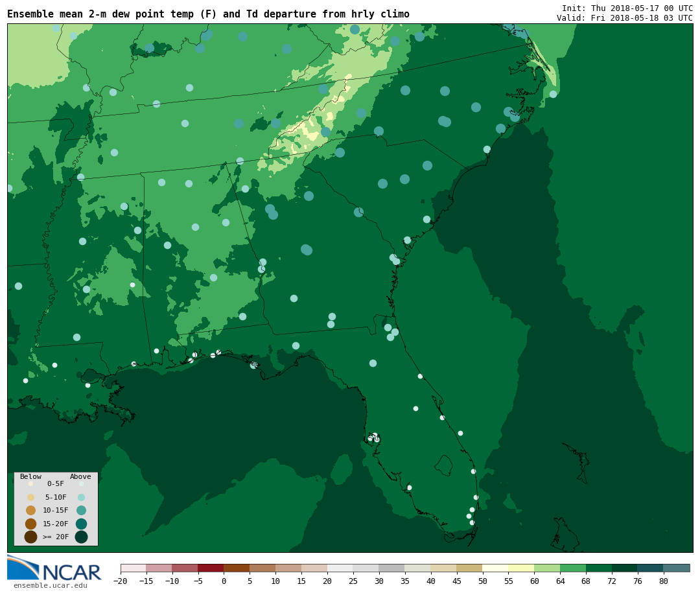The height and width of the screenshot is (593, 700).
Task: Pick the gray swatch between 30 and 35
Action: 392,568
